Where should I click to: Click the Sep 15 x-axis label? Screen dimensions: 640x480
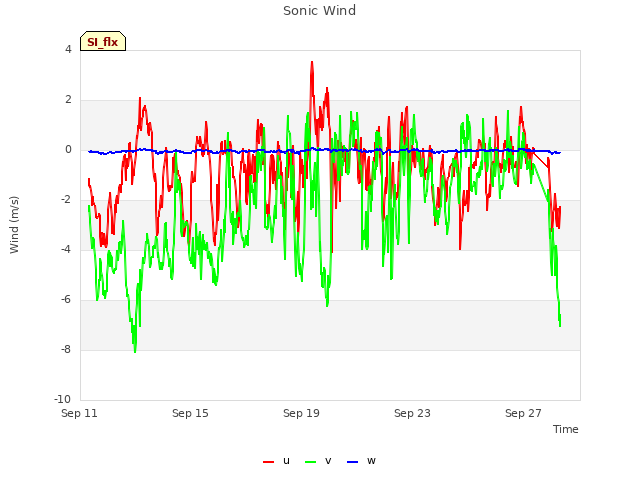point(190,413)
